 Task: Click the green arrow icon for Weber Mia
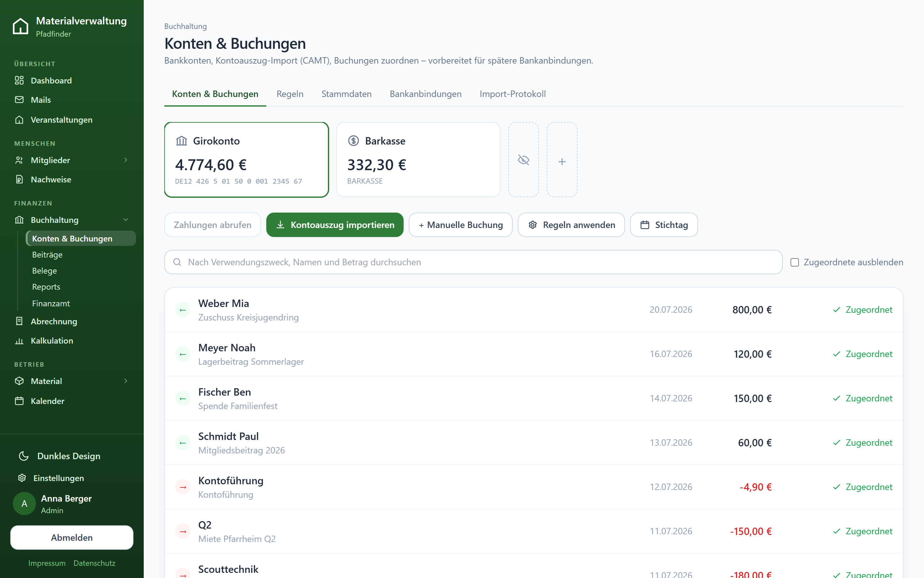pyautogui.click(x=183, y=310)
